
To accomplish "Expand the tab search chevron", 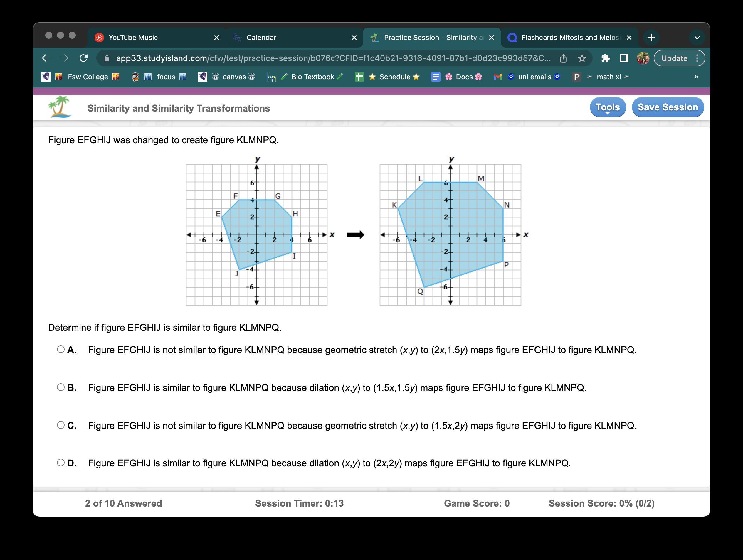I will (697, 38).
